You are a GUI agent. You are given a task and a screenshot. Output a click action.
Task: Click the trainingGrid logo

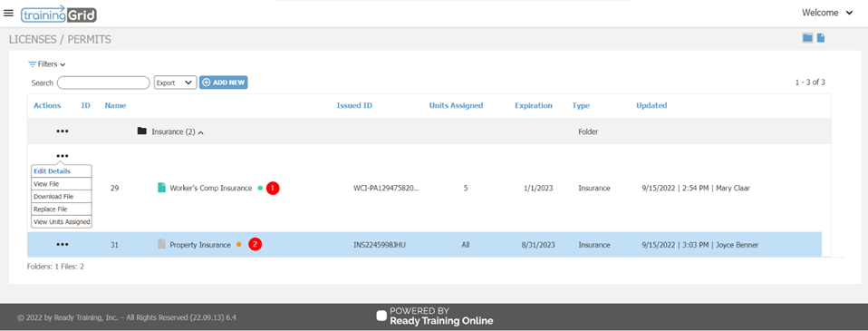point(59,14)
